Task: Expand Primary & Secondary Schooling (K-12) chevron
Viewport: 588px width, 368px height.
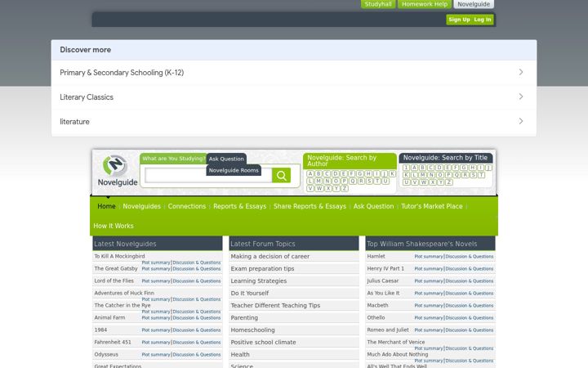Action: (x=521, y=72)
